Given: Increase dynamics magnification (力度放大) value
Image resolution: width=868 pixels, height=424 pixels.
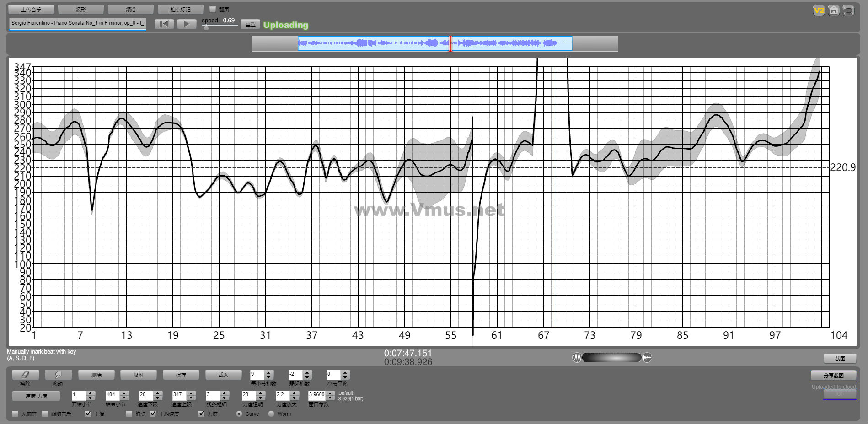Looking at the screenshot, I should point(295,393).
